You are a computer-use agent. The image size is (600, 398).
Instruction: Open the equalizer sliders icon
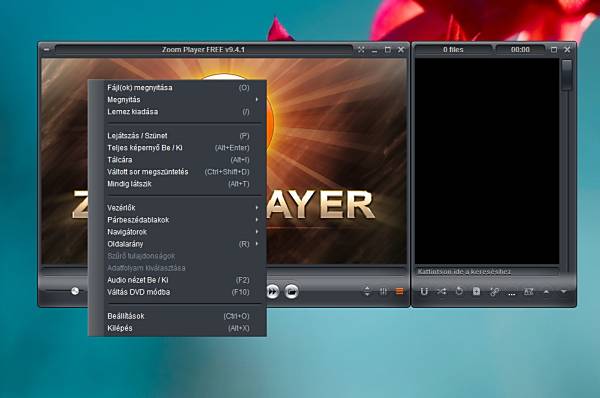[383, 292]
